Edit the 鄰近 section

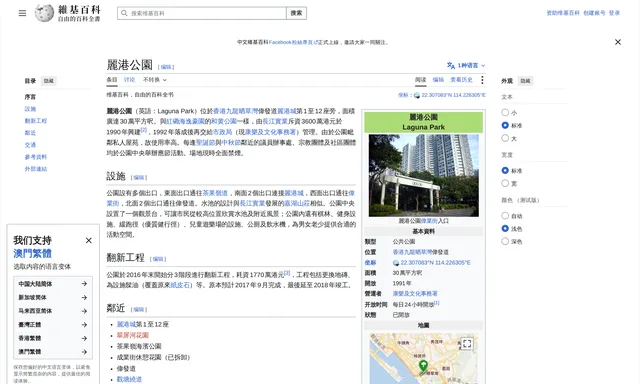tap(139, 309)
